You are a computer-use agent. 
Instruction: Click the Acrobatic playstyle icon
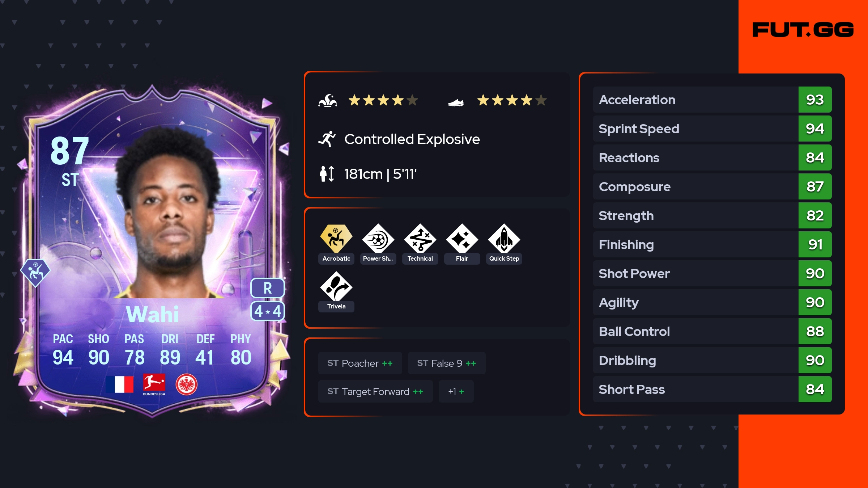pos(336,239)
